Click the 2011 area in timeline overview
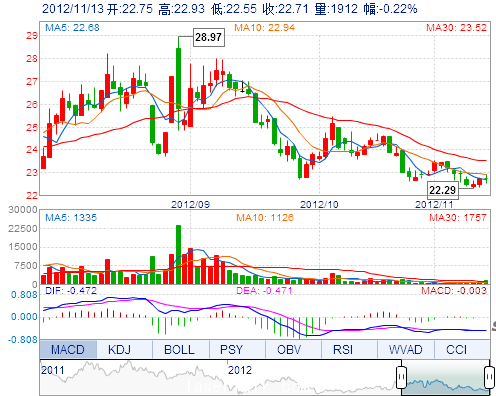496x396 pixels. coord(52,370)
